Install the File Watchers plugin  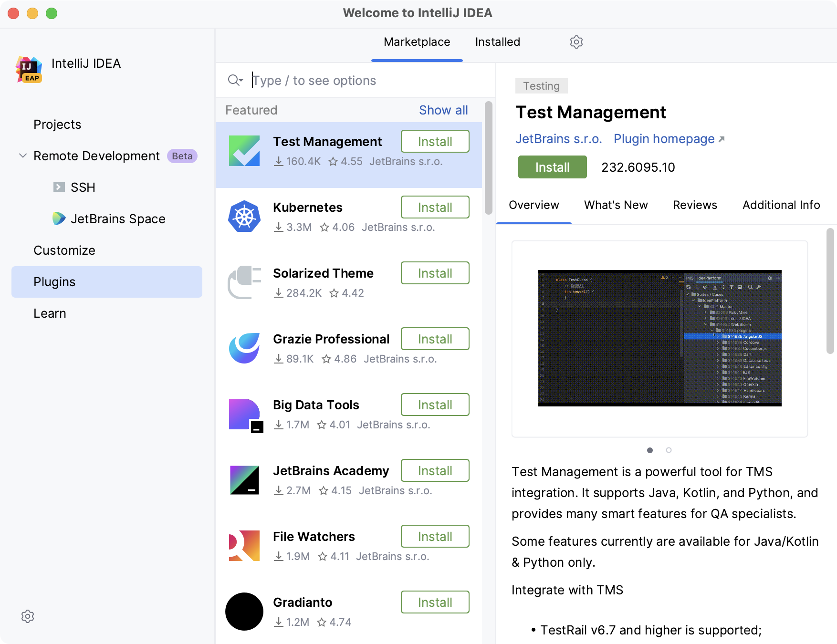click(x=435, y=536)
